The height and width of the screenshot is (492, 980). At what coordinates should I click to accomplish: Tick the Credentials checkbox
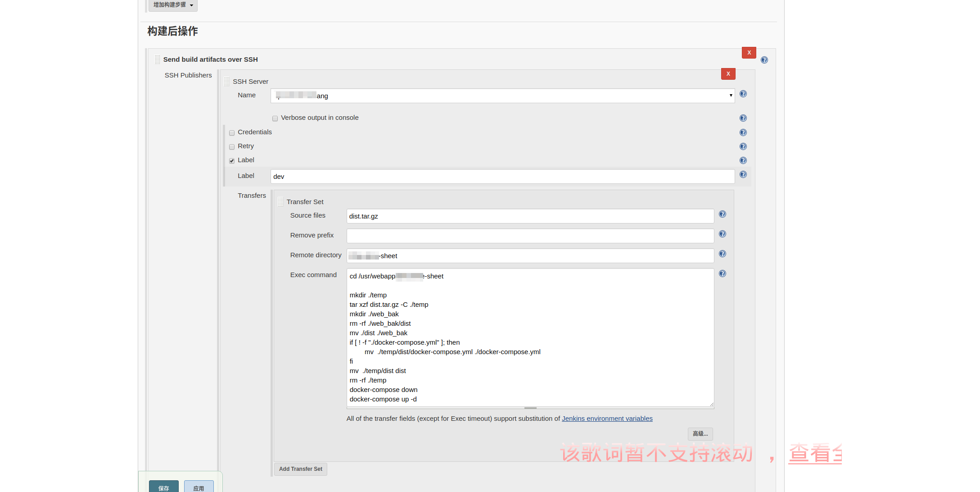pos(232,133)
